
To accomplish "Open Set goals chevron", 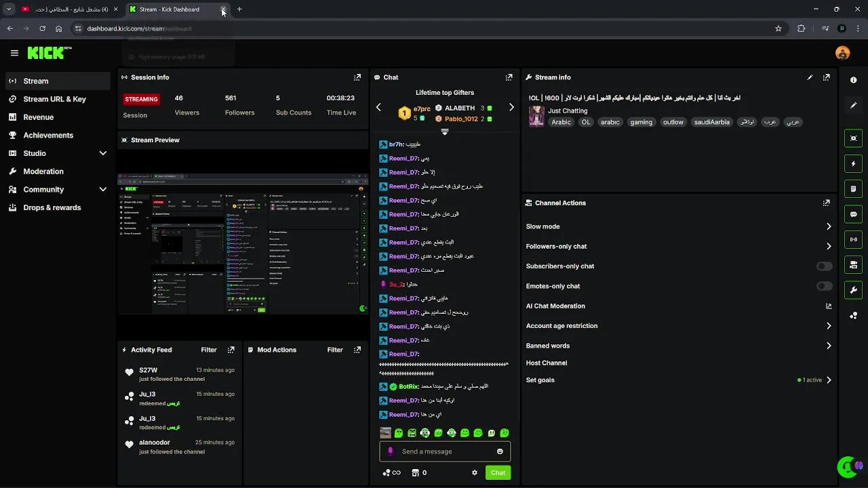I will pos(829,380).
